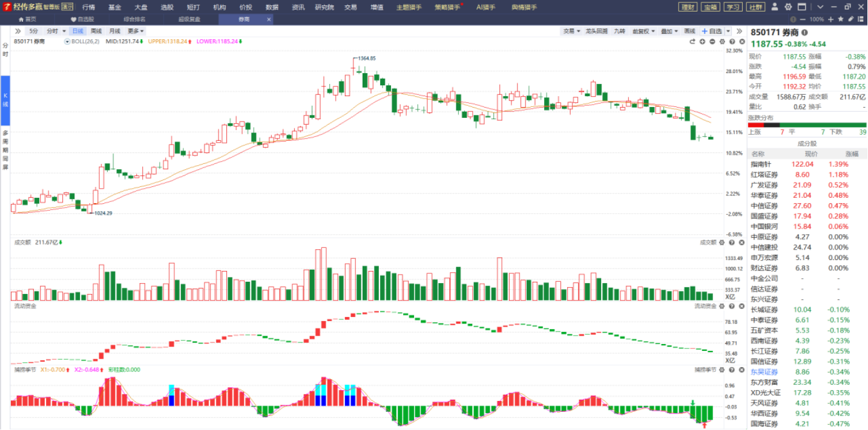This screenshot has width=868, height=430.
Task: Open settings gear of 成交额 volume panel
Action: 722,243
